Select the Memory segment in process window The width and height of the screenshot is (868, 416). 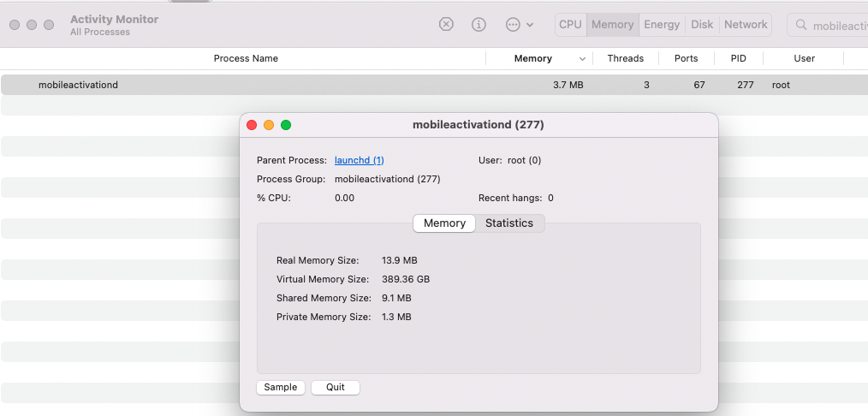[444, 223]
